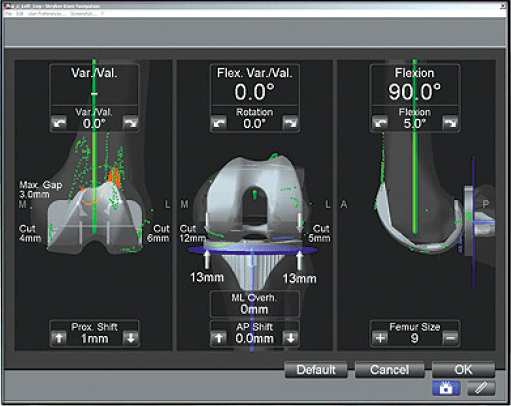The image size is (511, 406).
Task: Shift Prox. Shift up arrow
Action: pos(59,338)
